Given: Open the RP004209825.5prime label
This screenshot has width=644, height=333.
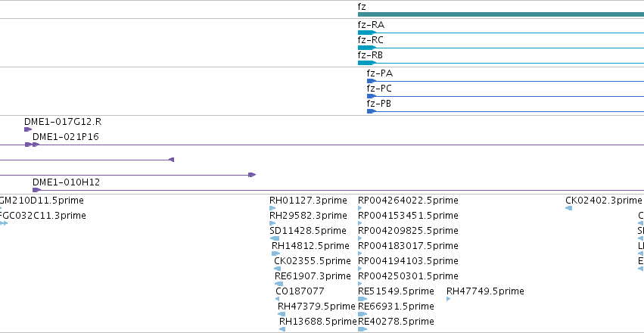Looking at the screenshot, I should point(408,231).
